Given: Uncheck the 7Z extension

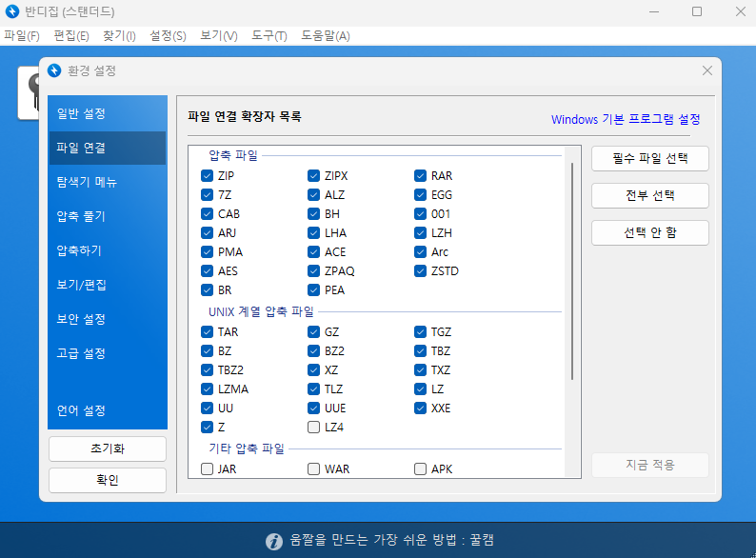Looking at the screenshot, I should [207, 195].
